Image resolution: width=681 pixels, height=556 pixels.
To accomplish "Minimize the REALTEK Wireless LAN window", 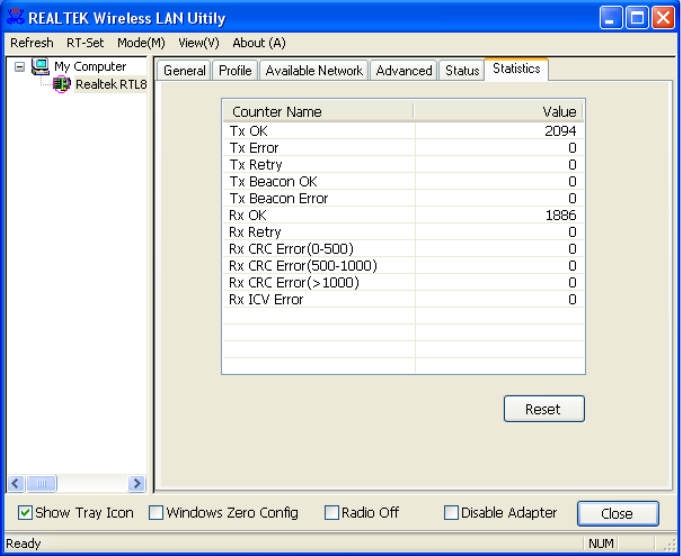I will [x=611, y=18].
